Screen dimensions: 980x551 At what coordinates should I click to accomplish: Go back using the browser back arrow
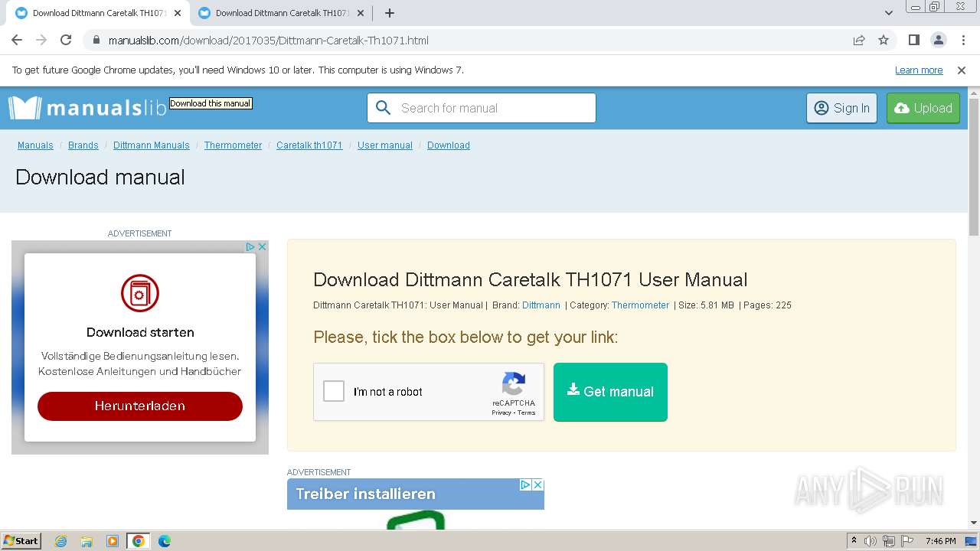coord(17,40)
